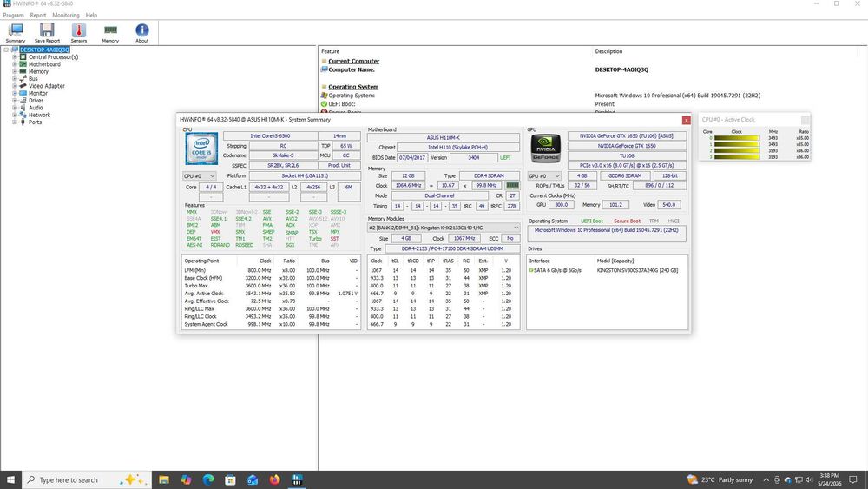Viewport: 868px width, 489px height.
Task: Click core 3 clock bar
Action: [x=736, y=156]
